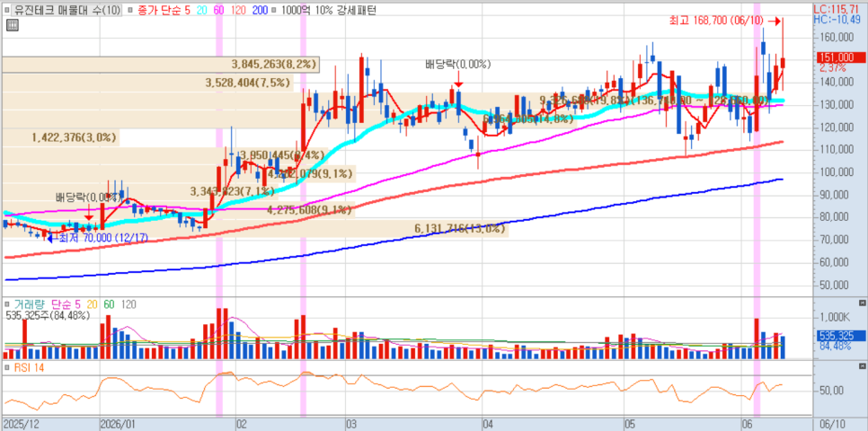Image resolution: width=868 pixels, height=431 pixels.
Task: Click the 120 moving average label in price legend
Action: (x=237, y=10)
